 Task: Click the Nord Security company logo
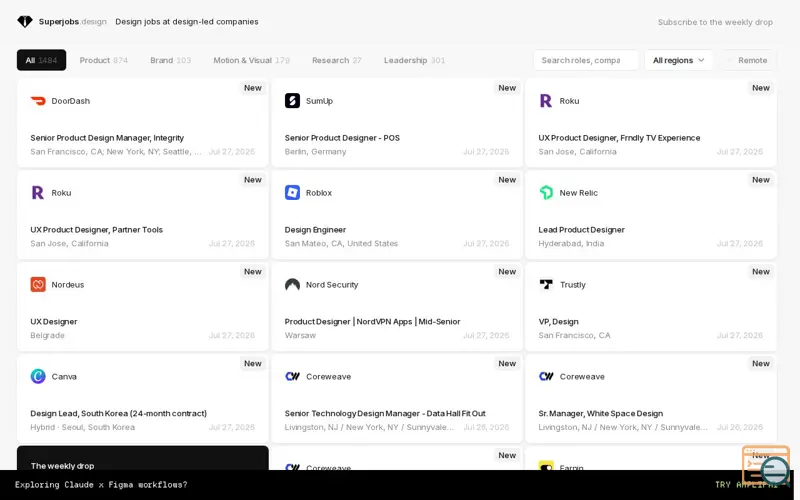pos(292,285)
